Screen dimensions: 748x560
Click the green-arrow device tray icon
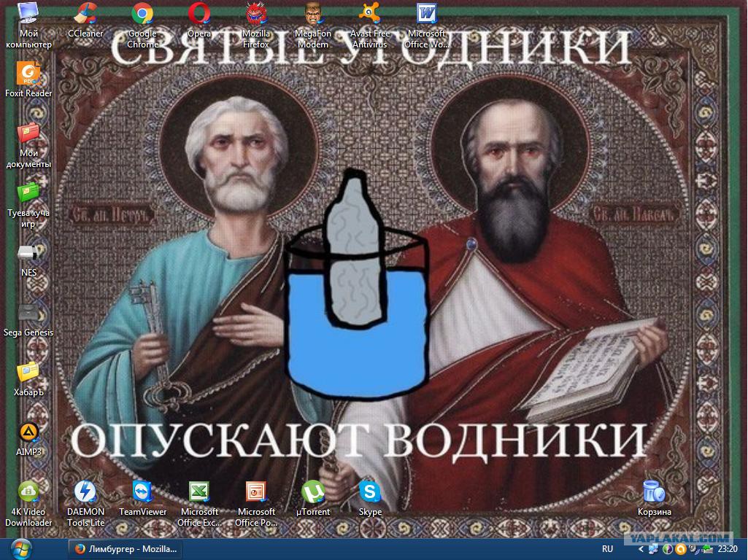click(x=708, y=548)
